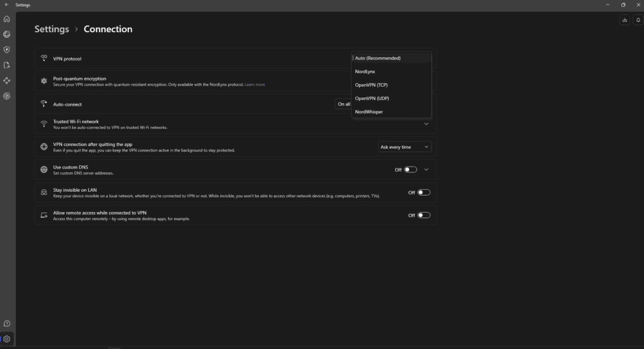The height and width of the screenshot is (349, 644).
Task: Click the Learn more link
Action: 255,84
